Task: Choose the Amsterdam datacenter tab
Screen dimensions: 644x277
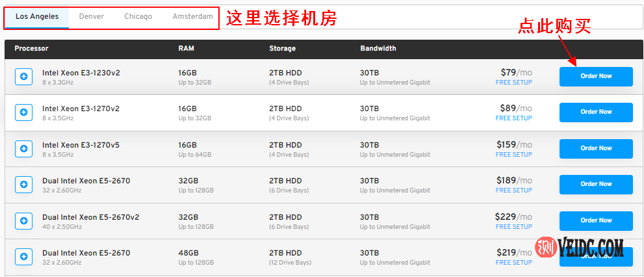Action: pyautogui.click(x=192, y=17)
